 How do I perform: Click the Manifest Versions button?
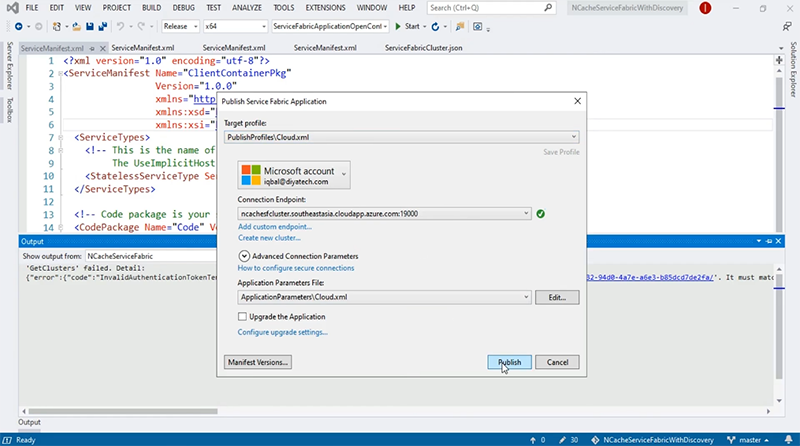pyautogui.click(x=258, y=362)
